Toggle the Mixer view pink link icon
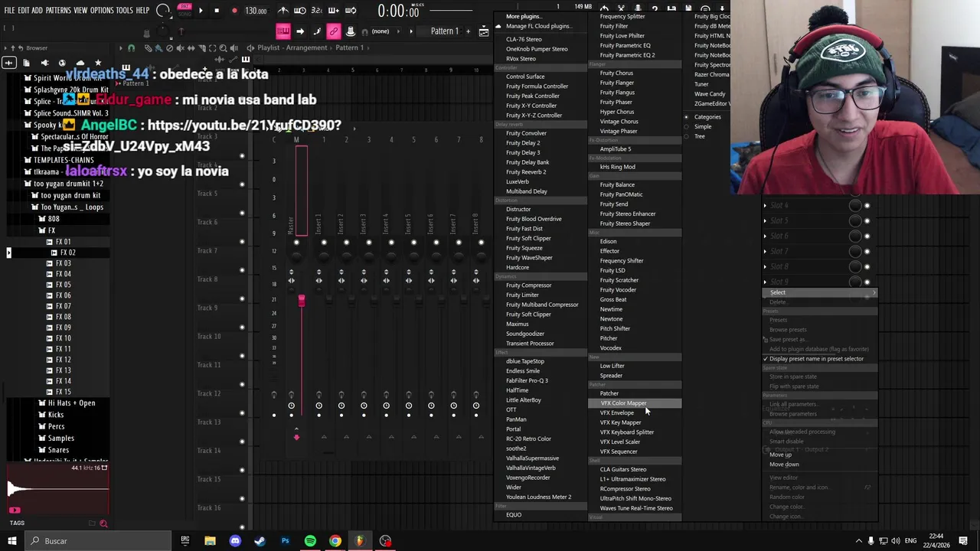 tap(333, 31)
